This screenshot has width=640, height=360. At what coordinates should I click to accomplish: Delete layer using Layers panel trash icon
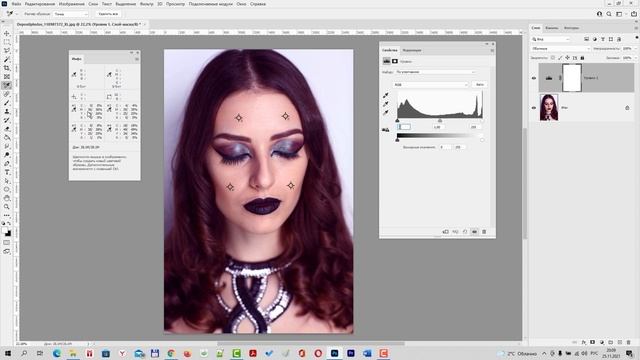628,342
